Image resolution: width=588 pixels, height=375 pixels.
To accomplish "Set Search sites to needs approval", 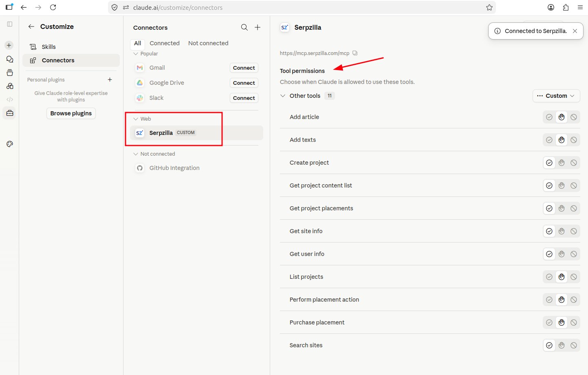I will (x=562, y=345).
